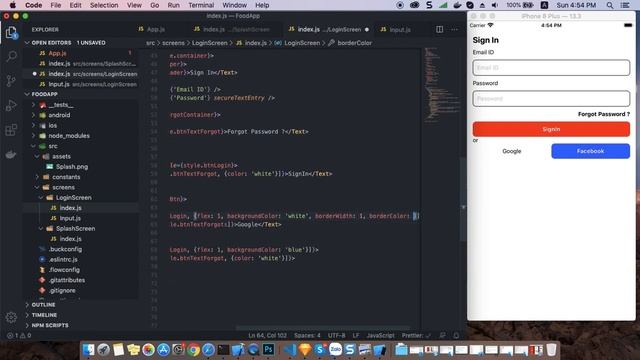640x360 pixels.
Task: Open the Terminal menu
Action: pos(201,5)
